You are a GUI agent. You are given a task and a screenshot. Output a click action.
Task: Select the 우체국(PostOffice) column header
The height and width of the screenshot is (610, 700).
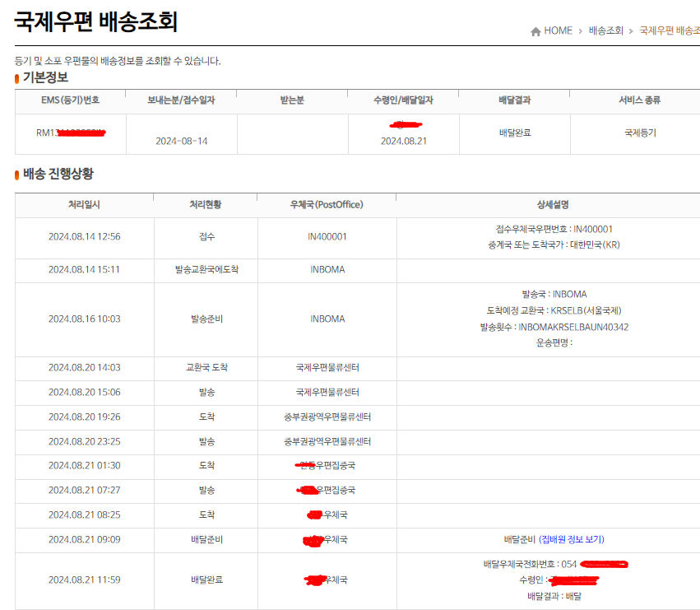[x=327, y=204]
